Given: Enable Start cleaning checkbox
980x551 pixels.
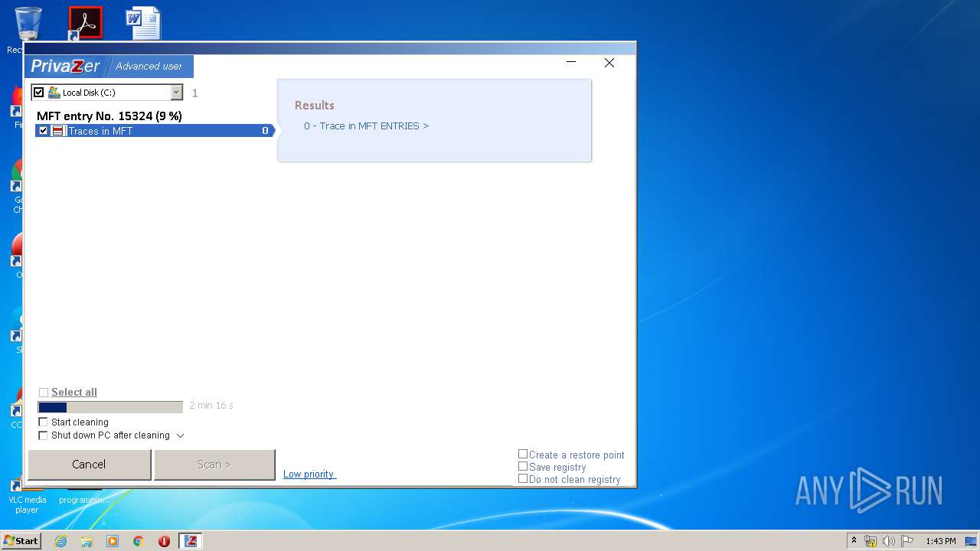Looking at the screenshot, I should tap(44, 422).
